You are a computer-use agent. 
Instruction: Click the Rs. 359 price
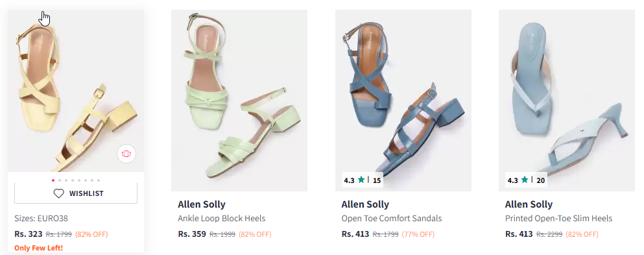(x=192, y=234)
